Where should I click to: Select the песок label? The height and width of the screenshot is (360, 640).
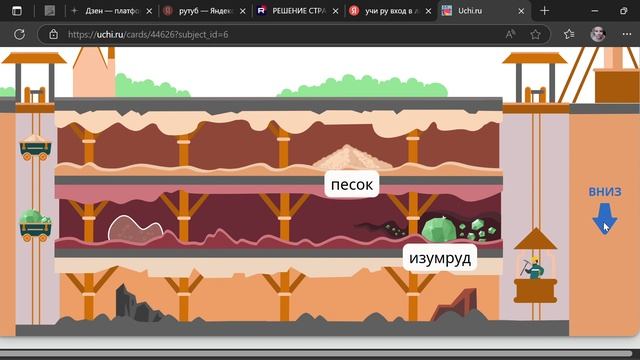(352, 184)
